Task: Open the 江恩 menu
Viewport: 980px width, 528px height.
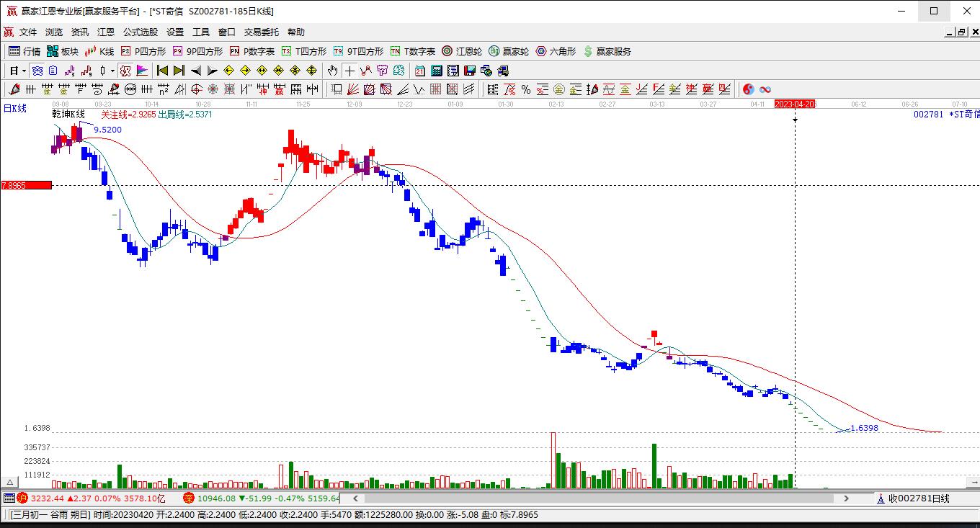Action: pyautogui.click(x=106, y=32)
